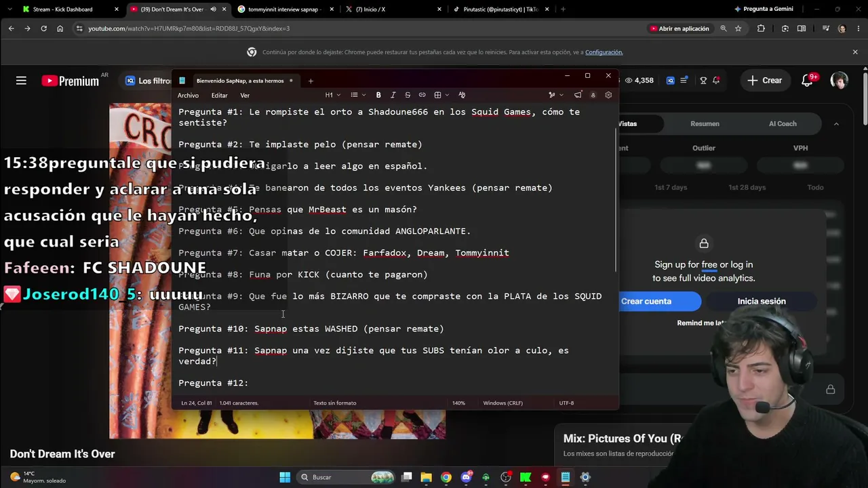Click the Windows taskbar Buscar search box

pyautogui.click(x=347, y=477)
